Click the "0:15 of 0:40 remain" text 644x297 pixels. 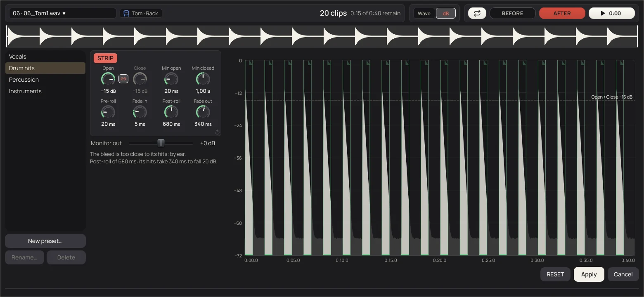(x=375, y=13)
